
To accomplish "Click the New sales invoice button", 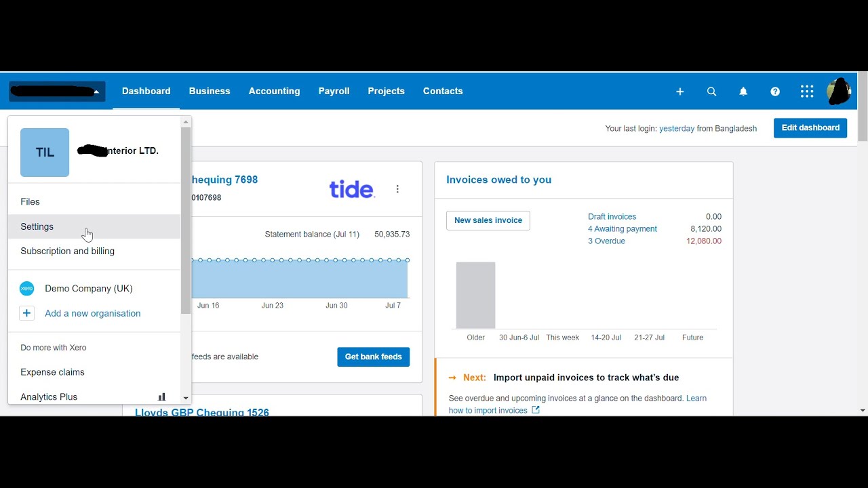I will (488, 220).
